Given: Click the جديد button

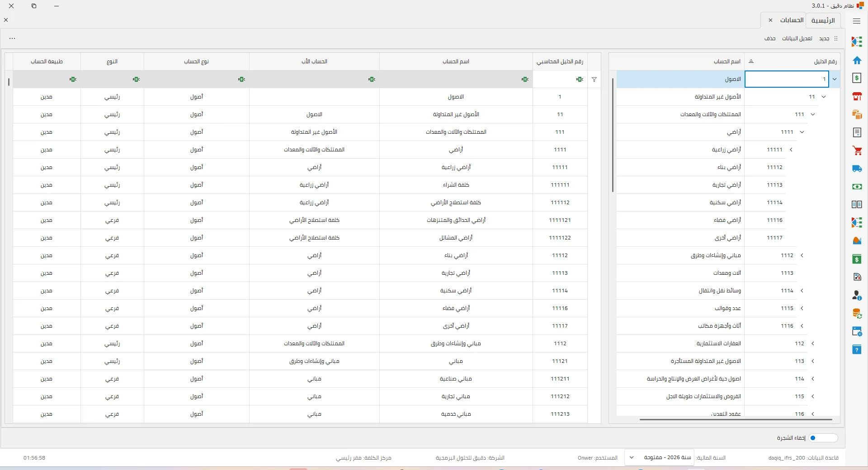Looking at the screenshot, I should (x=824, y=38).
